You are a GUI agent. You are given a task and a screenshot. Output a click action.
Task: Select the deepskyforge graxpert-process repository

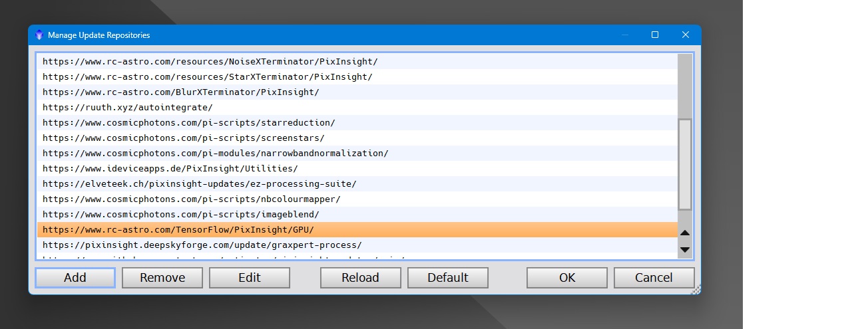[357, 245]
